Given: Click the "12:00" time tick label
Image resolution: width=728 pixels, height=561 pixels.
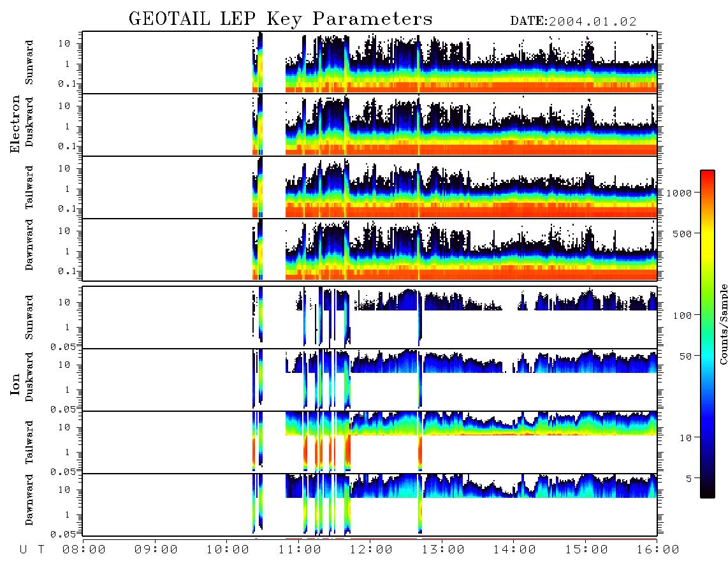Looking at the screenshot, I should tap(371, 550).
